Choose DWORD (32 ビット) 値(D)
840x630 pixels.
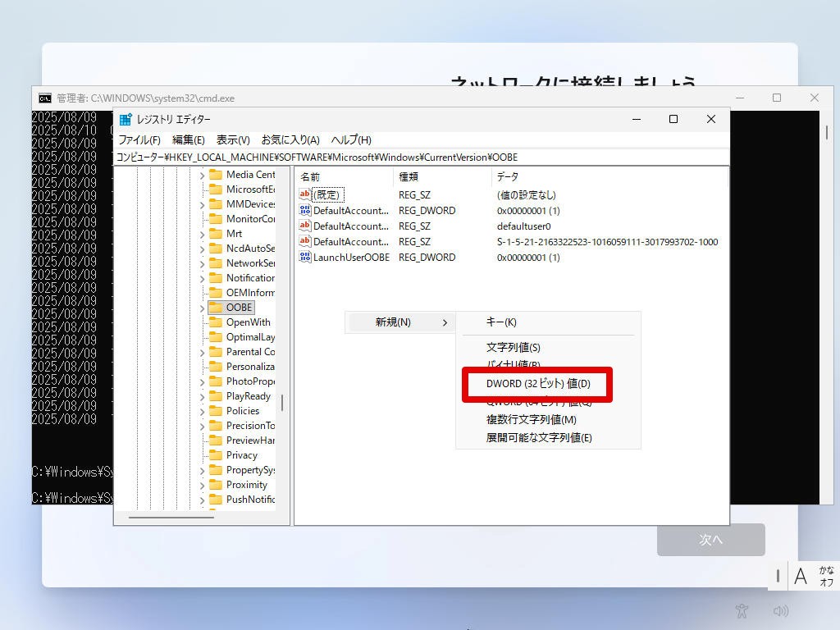pyautogui.click(x=538, y=384)
